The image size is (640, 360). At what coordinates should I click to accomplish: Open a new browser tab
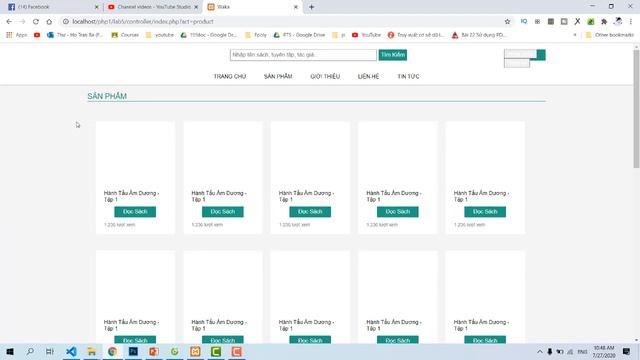point(311,7)
